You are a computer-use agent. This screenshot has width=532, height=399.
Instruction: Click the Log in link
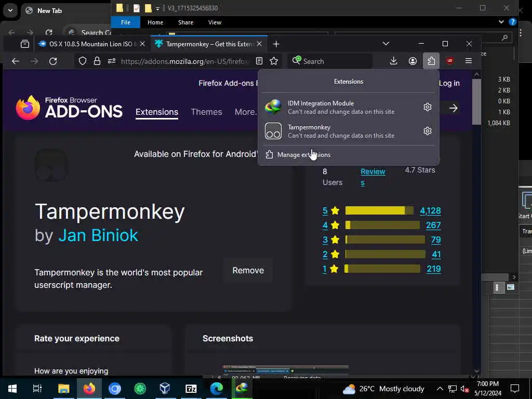coord(449,83)
